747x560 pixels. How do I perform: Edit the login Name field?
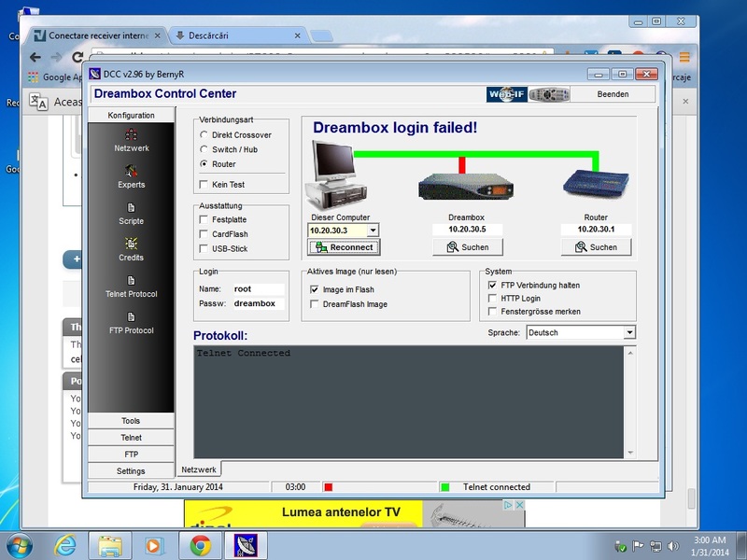(x=259, y=289)
